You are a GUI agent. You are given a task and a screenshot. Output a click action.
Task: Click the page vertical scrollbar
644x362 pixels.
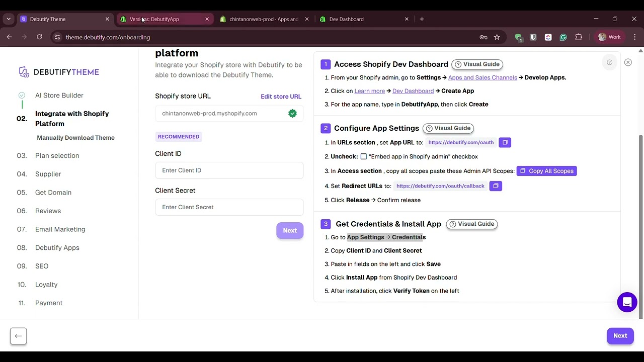pos(640,226)
